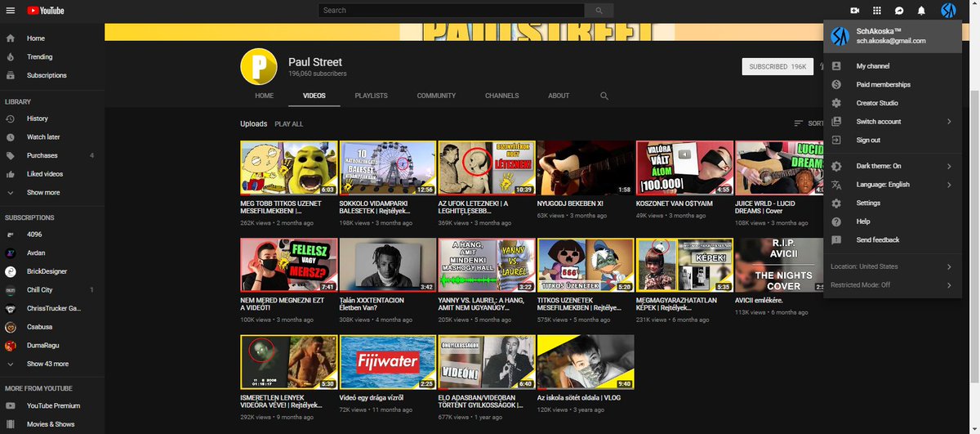Viewport: 980px width, 434px height.
Task: Open Restricted Mode: Off submenu
Action: [893, 285]
